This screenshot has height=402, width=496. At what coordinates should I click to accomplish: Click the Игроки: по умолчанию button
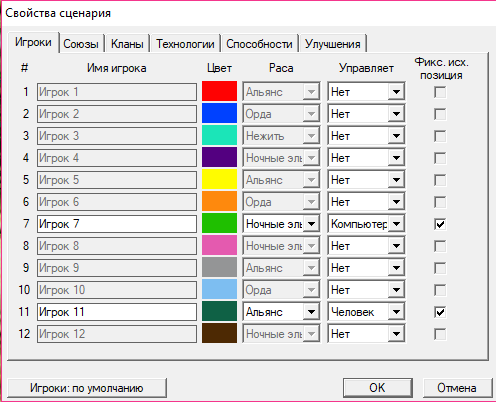[x=87, y=388]
